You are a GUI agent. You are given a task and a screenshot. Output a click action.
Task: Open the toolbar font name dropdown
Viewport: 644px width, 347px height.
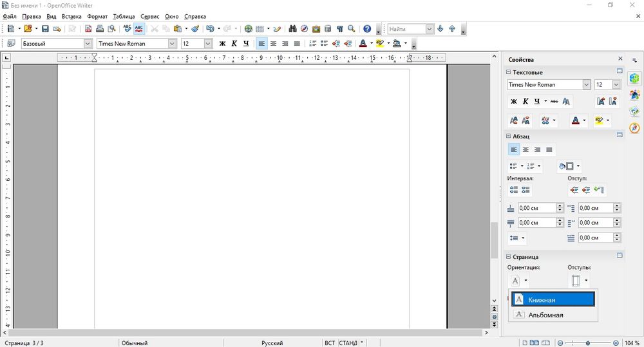pos(172,44)
